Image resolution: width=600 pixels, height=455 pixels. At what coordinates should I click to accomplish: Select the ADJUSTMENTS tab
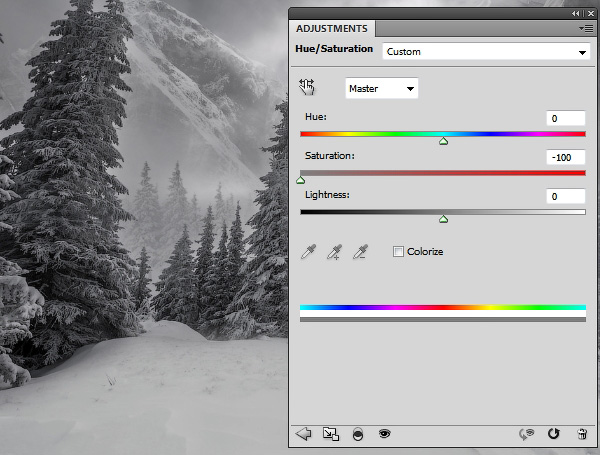tap(331, 29)
